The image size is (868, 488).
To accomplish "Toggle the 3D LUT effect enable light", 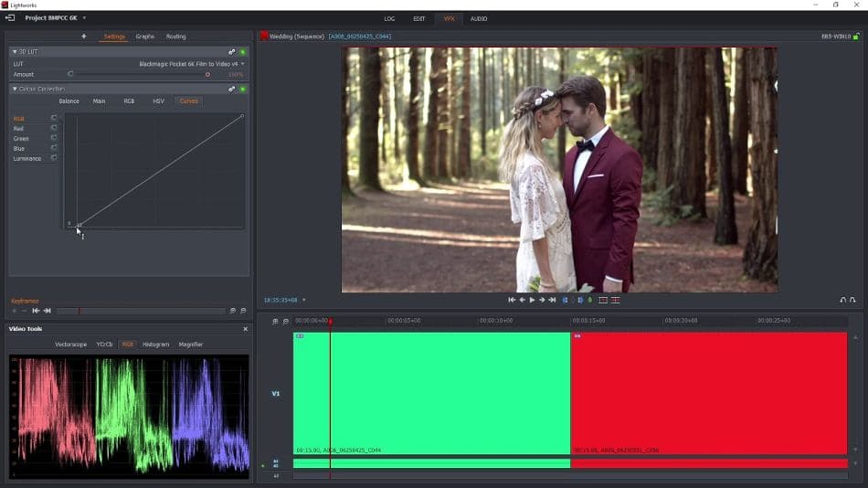I will tap(243, 51).
